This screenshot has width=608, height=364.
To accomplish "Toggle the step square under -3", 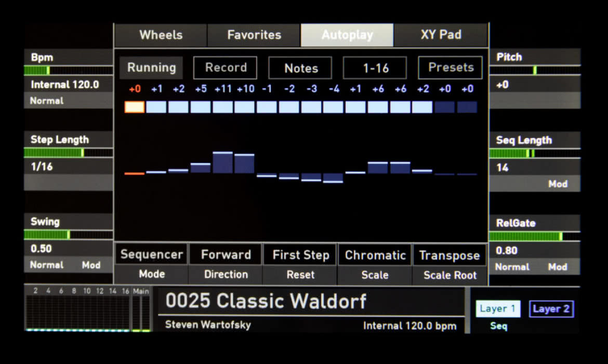I will pyautogui.click(x=311, y=107).
